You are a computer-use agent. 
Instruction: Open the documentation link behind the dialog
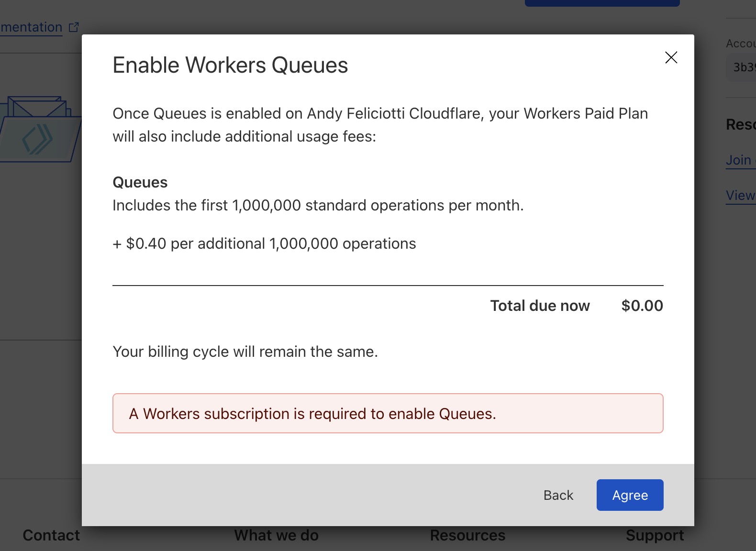32,27
